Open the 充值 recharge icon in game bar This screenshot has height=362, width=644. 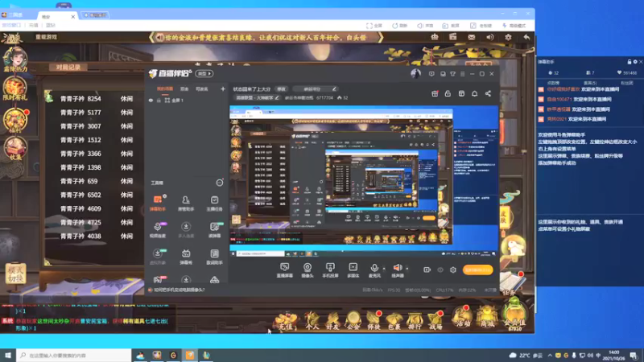(x=286, y=320)
